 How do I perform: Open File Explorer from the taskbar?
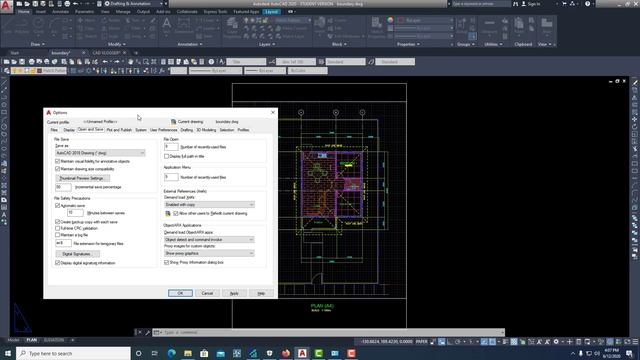click(188, 353)
